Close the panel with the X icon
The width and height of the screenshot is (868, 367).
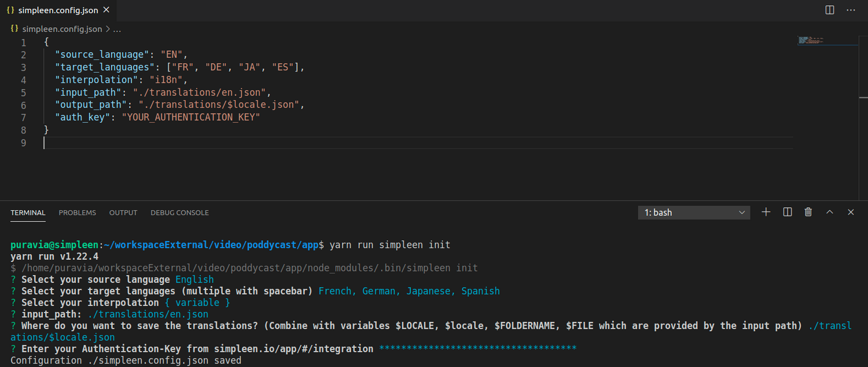851,212
